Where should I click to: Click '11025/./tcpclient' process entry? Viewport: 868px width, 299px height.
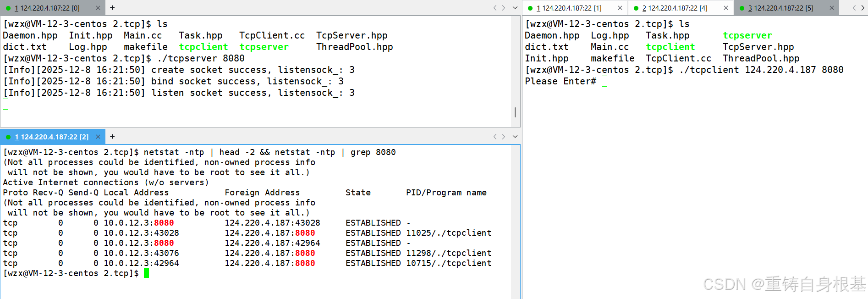point(449,233)
